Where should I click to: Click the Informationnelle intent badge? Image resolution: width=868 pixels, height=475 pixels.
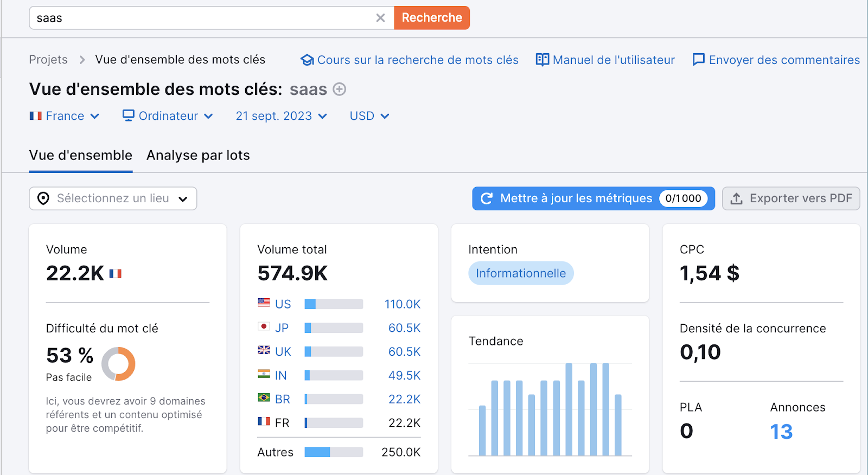click(x=521, y=273)
